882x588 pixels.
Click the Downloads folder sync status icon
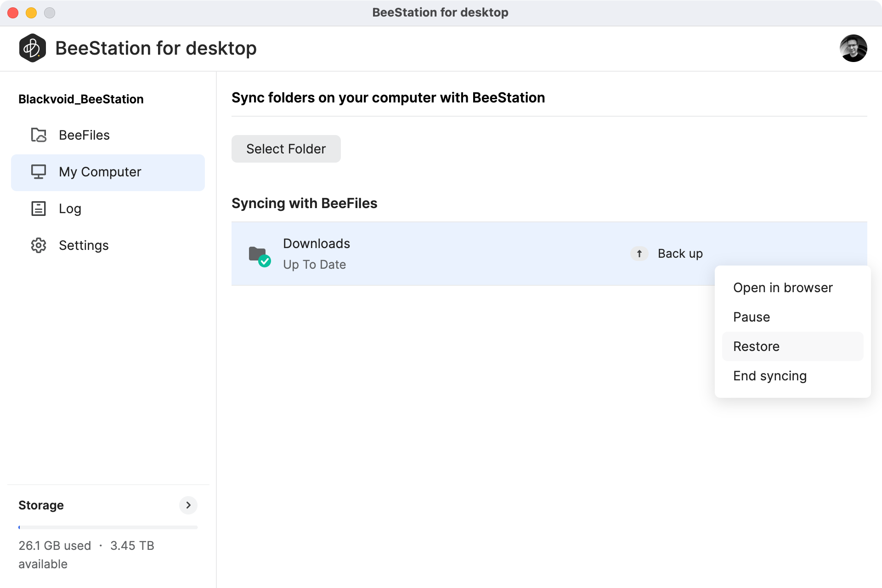point(260,256)
